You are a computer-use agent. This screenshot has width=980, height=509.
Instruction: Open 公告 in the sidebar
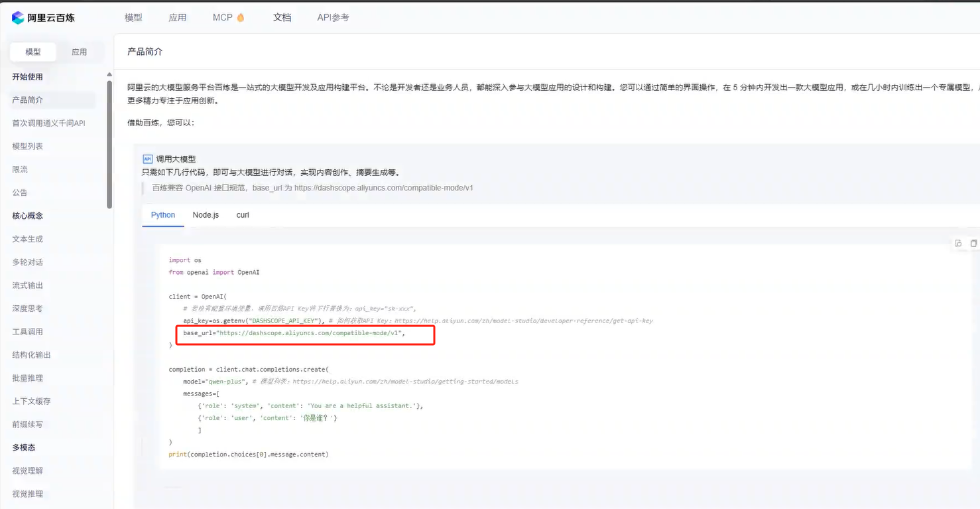20,192
